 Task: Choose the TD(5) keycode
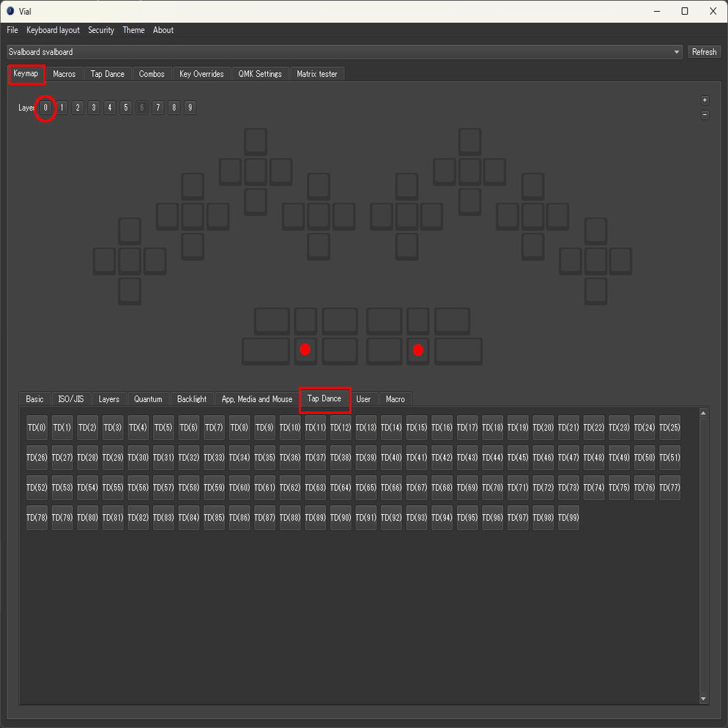click(163, 428)
